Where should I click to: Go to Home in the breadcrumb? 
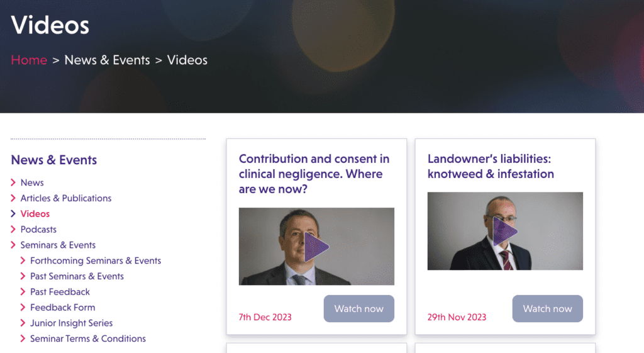pyautogui.click(x=29, y=60)
